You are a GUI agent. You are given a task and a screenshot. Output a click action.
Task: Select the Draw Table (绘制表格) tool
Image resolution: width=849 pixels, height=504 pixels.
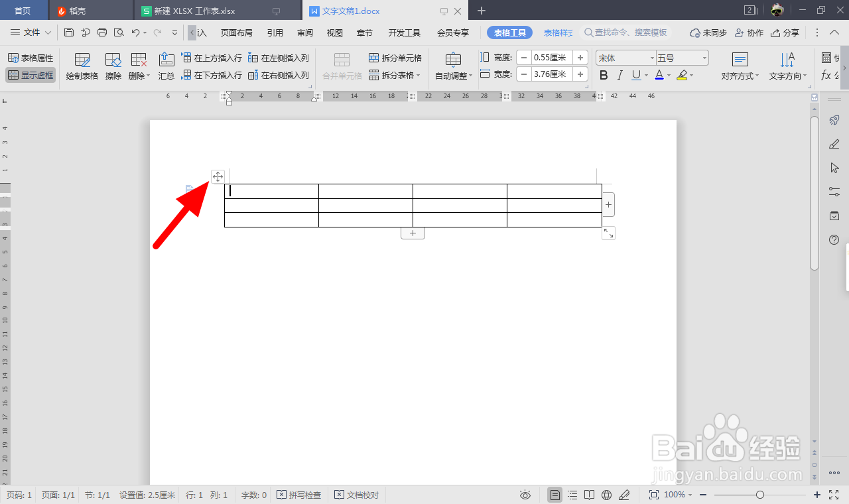coord(82,66)
